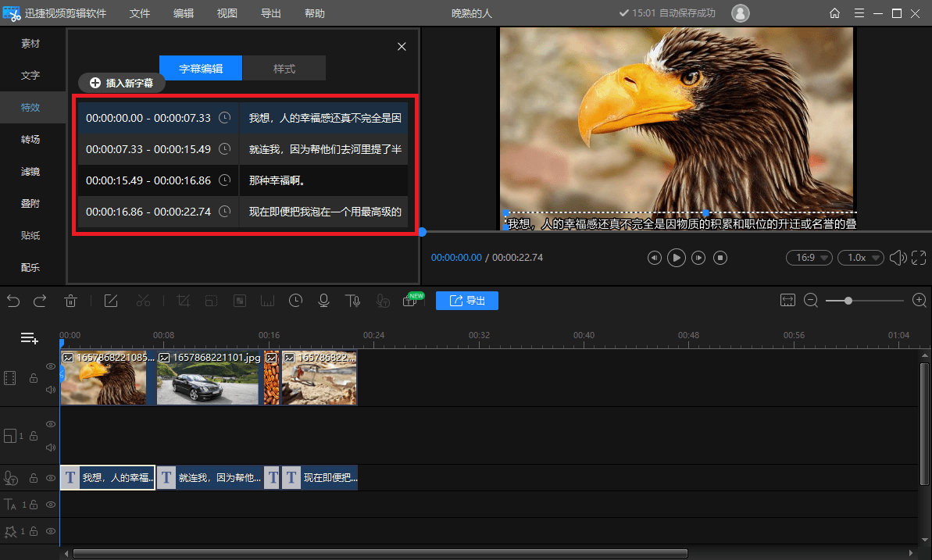Click the user account avatar
The width and height of the screenshot is (932, 560).
(x=740, y=13)
